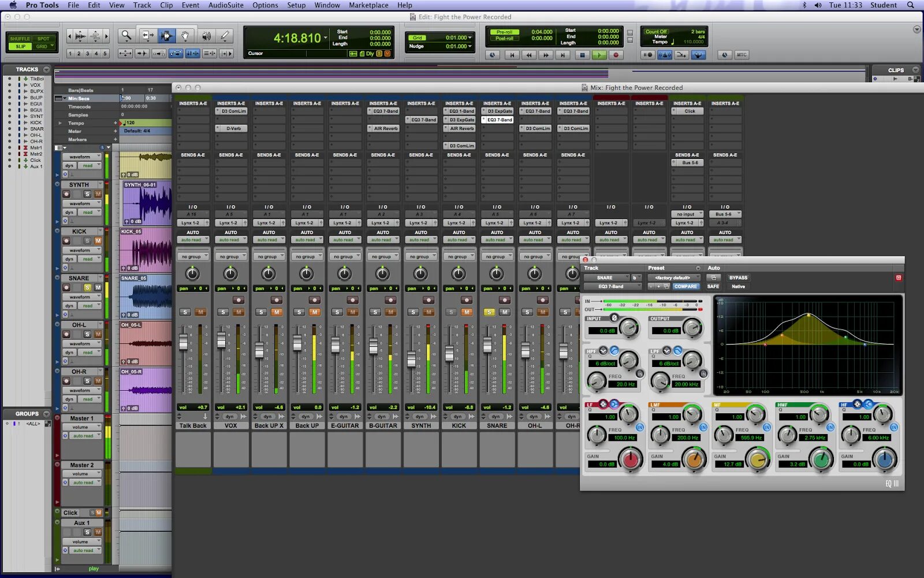The image size is (924, 578).
Task: Open the no group popup on the first channel
Action: [x=193, y=256]
